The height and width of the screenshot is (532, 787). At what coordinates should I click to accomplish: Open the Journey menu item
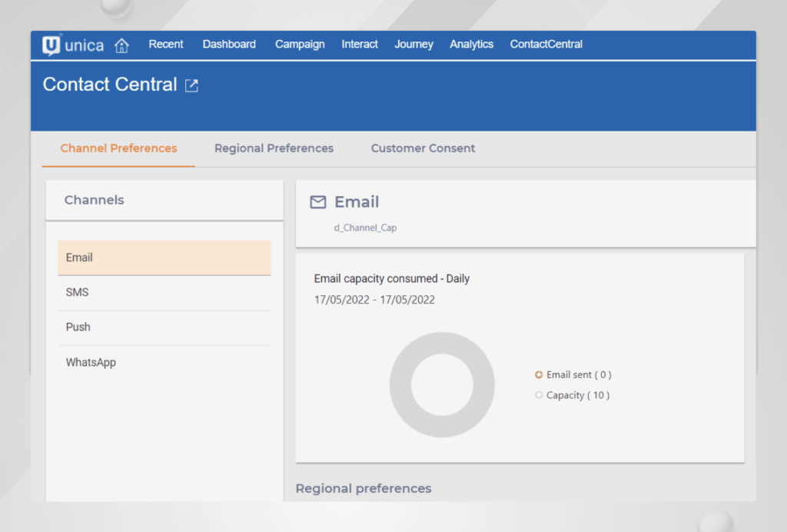(413, 45)
